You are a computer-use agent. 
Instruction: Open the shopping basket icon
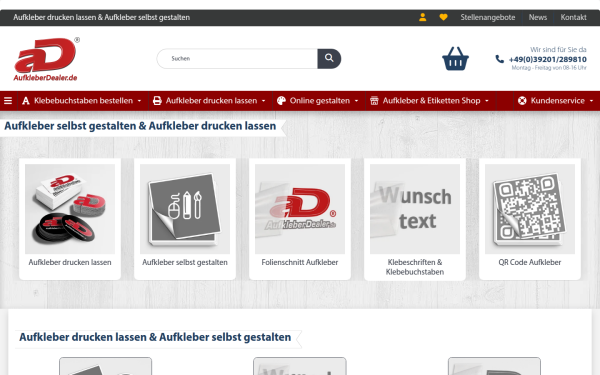(455, 59)
